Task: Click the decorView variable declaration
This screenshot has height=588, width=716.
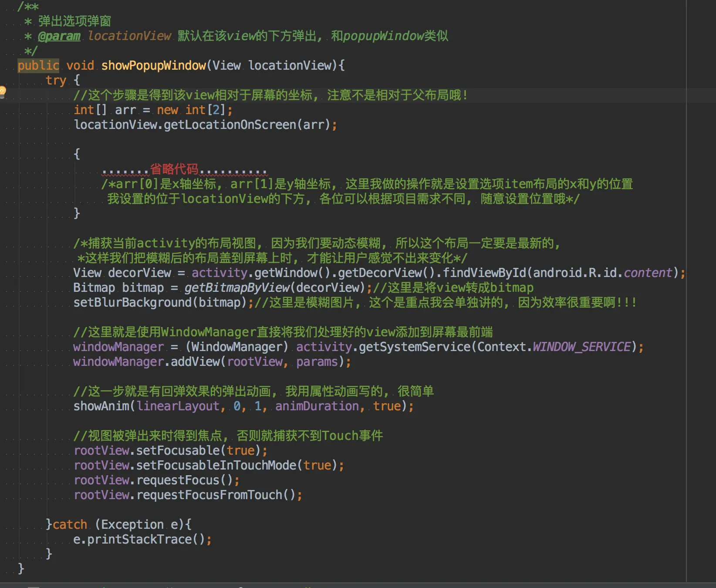Action: pyautogui.click(x=140, y=273)
